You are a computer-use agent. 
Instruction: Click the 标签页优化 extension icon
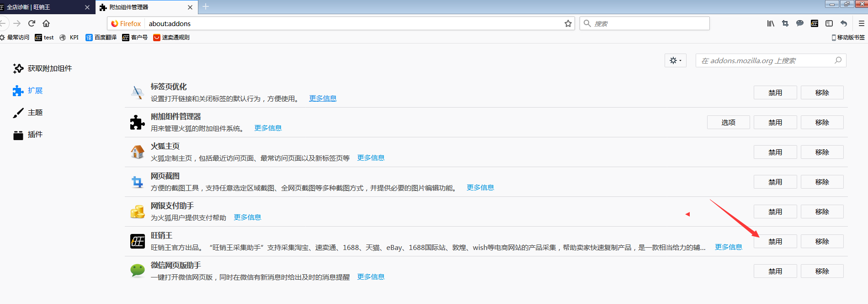[138, 92]
